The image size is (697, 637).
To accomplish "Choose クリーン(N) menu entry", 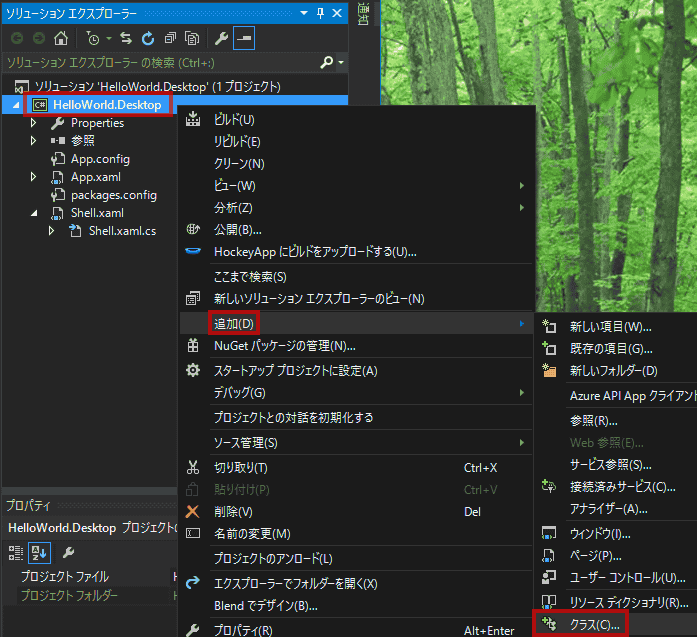I will coord(356,164).
